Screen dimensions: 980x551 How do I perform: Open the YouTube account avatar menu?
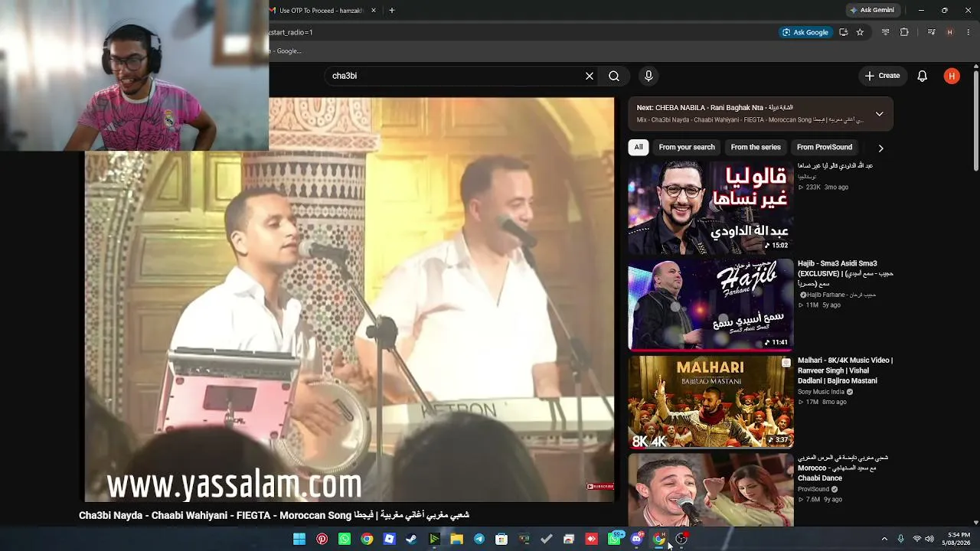pyautogui.click(x=952, y=76)
